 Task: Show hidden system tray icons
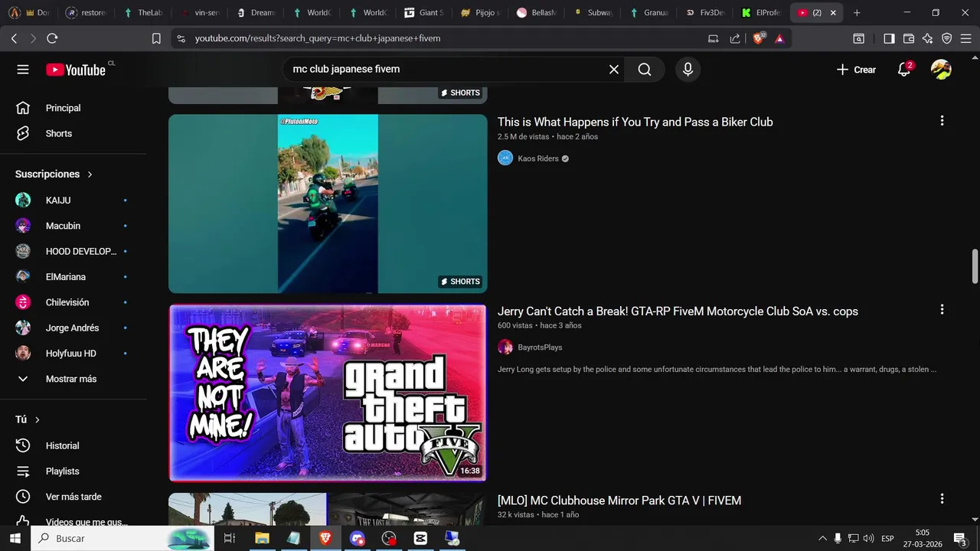point(823,538)
